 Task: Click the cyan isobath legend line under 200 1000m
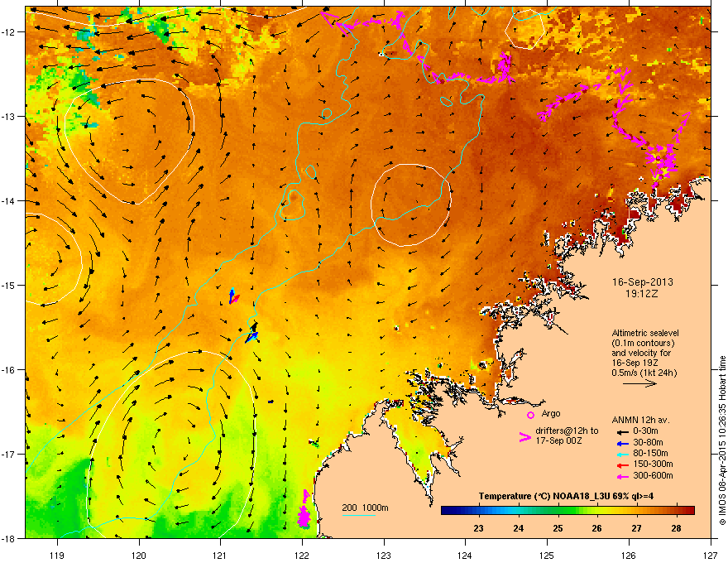(x=358, y=516)
